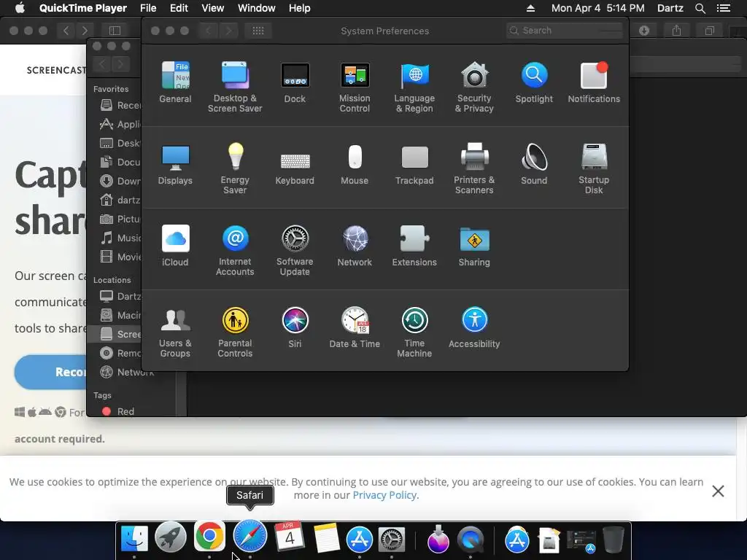Open the File menu

tap(148, 8)
